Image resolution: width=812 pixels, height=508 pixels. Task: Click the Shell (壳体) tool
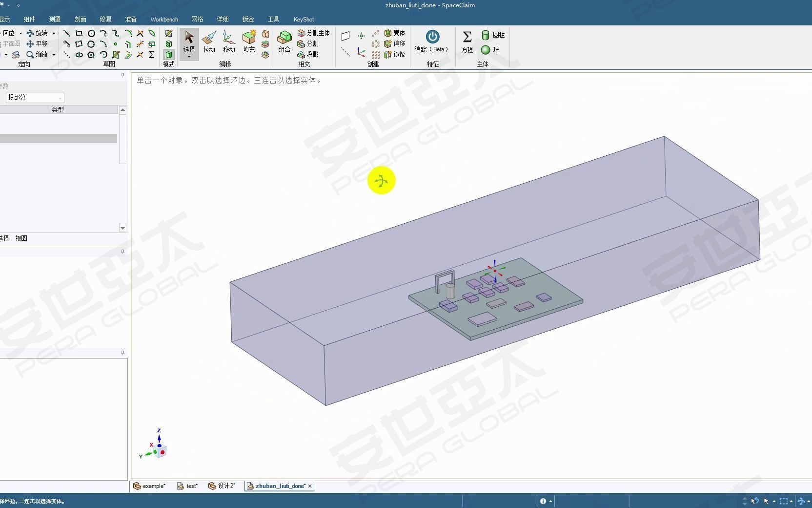[395, 33]
